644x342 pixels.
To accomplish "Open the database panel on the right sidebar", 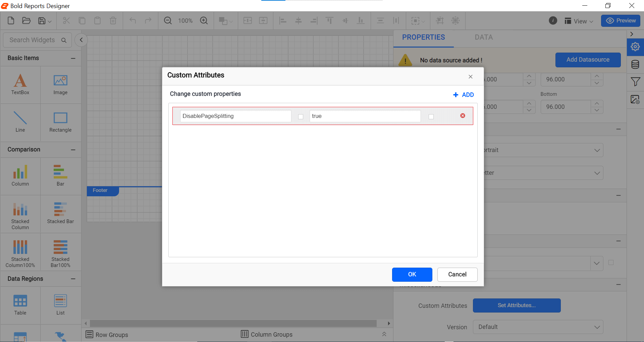I will [x=635, y=64].
